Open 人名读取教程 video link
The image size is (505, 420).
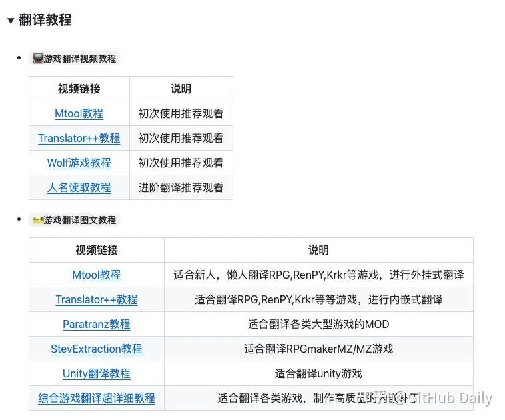click(x=79, y=187)
